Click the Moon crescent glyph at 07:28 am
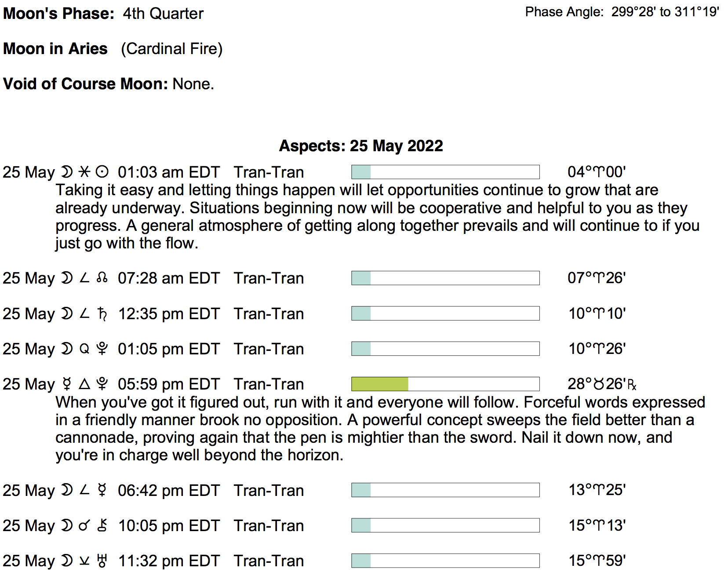The width and height of the screenshot is (728, 583). (67, 278)
